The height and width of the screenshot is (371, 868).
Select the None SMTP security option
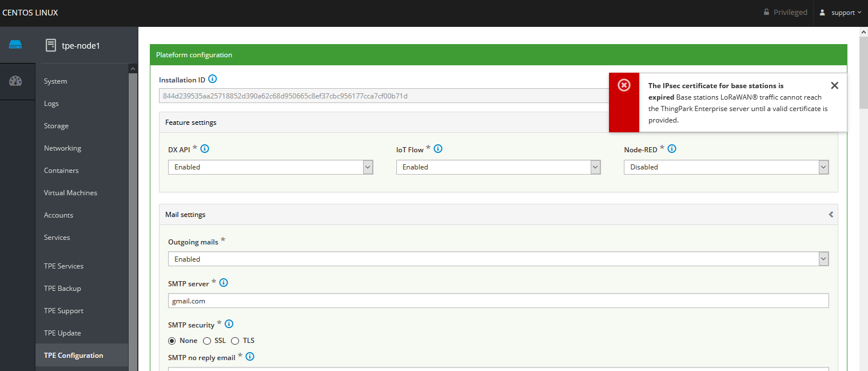(172, 341)
